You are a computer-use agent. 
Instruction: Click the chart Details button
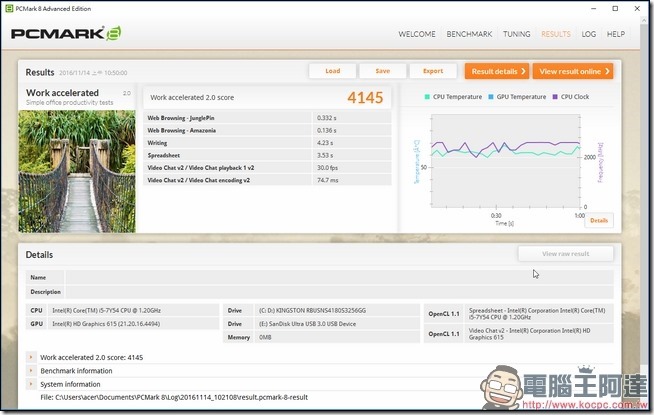click(x=599, y=220)
